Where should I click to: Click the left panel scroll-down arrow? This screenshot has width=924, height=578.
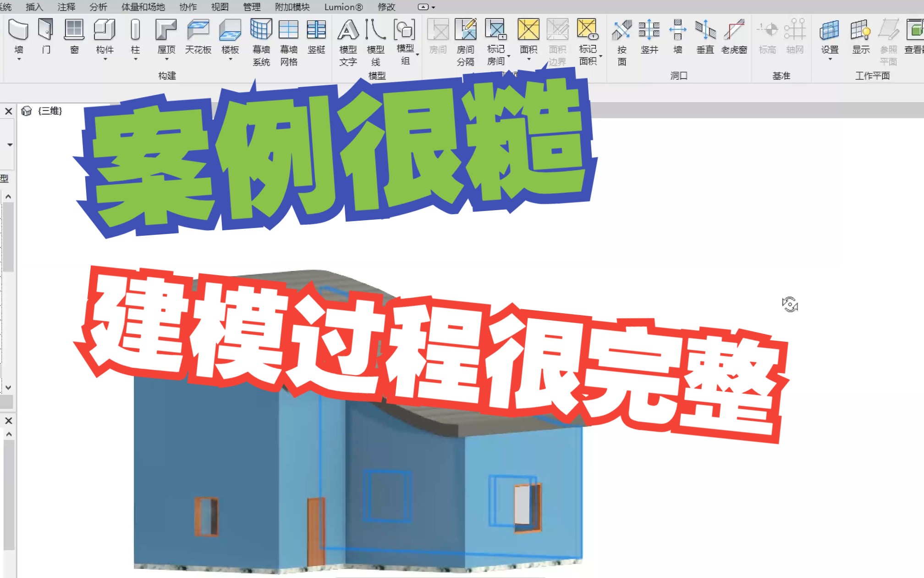[x=8, y=388]
